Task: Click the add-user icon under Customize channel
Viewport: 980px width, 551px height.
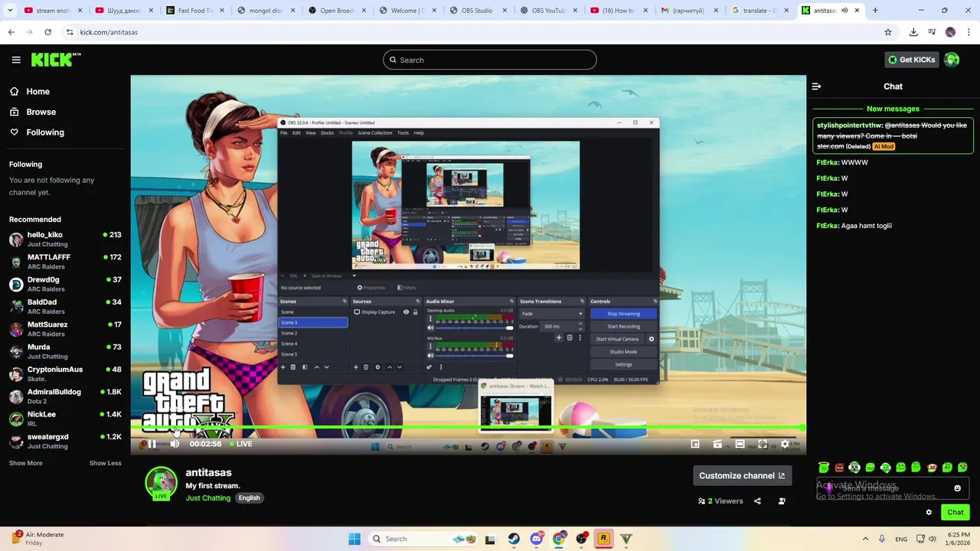Action: point(782,501)
